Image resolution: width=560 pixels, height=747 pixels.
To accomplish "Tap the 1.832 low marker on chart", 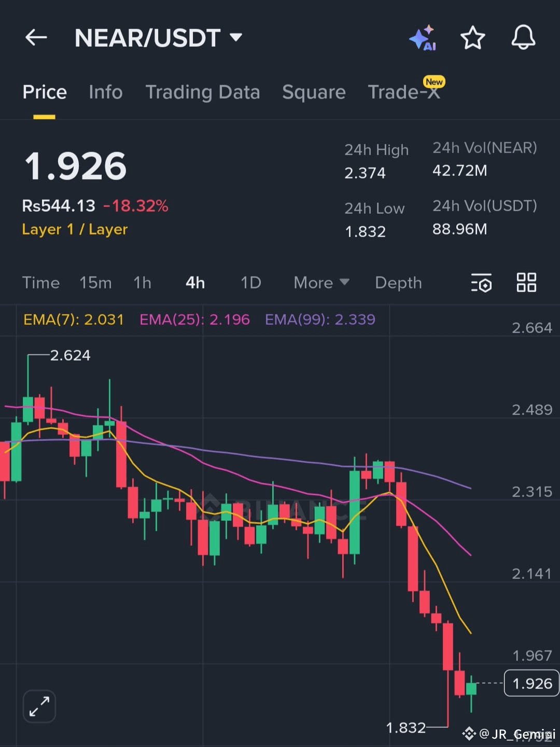I will pos(406,728).
